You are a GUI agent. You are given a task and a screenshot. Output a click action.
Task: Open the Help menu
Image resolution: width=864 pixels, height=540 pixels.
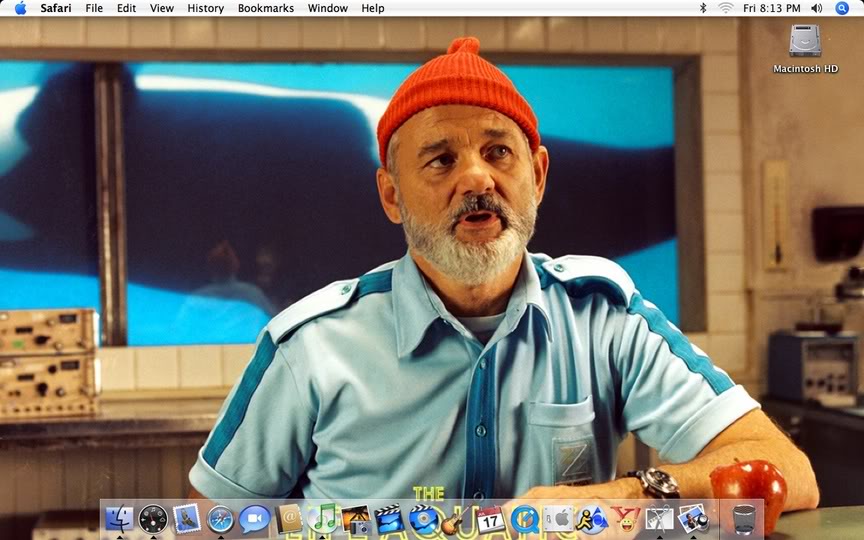coord(372,8)
